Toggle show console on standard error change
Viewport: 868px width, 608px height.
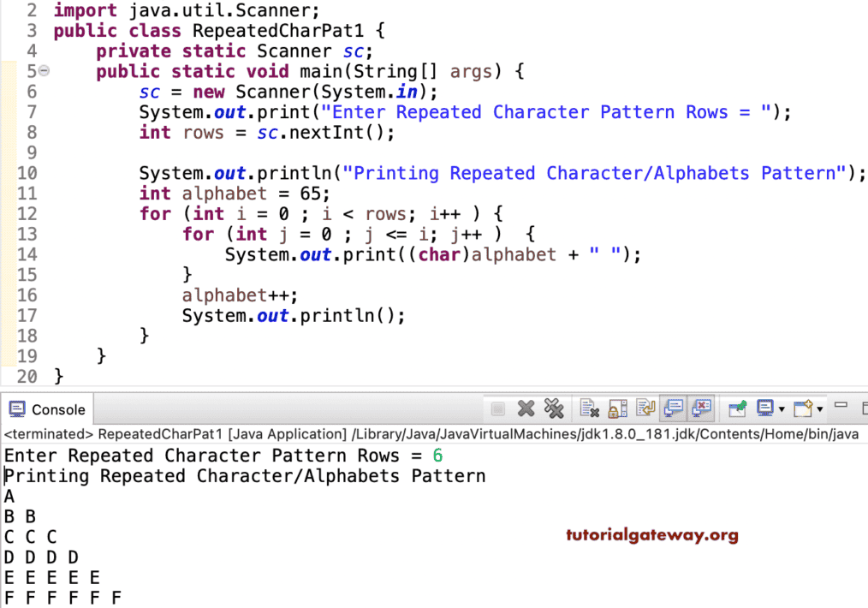(699, 408)
